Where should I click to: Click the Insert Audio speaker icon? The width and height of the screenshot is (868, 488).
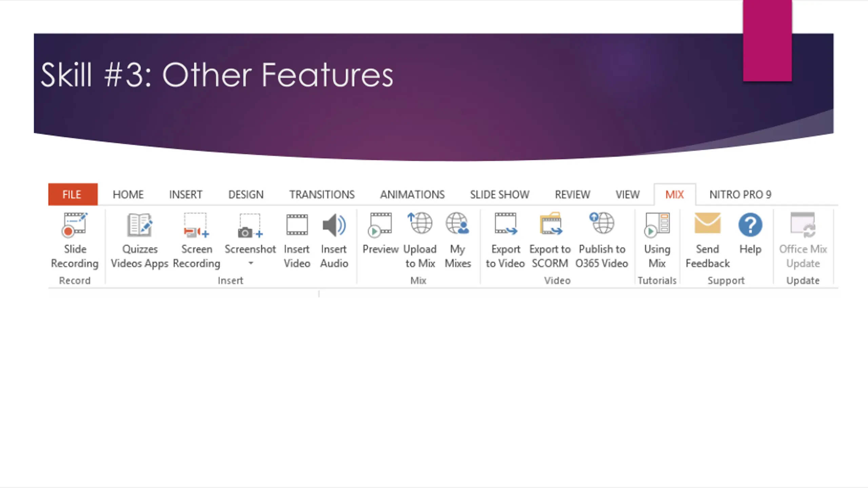click(334, 225)
